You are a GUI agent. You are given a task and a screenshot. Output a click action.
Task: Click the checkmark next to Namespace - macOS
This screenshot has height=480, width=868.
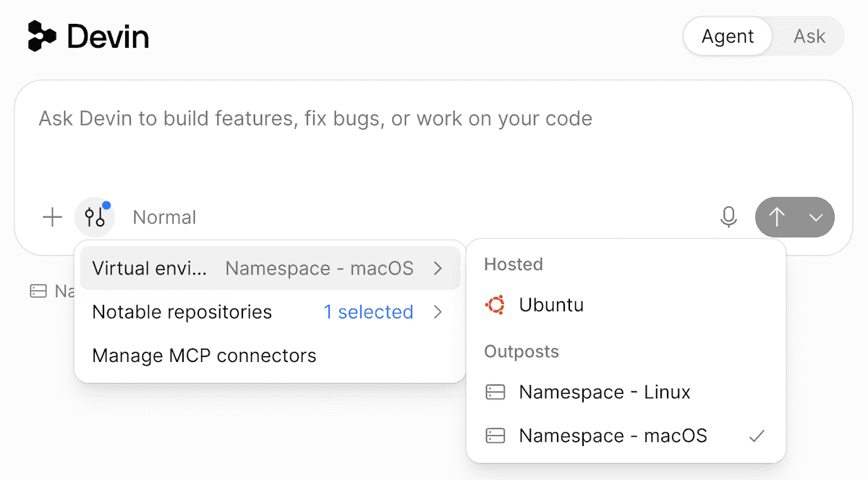(757, 436)
